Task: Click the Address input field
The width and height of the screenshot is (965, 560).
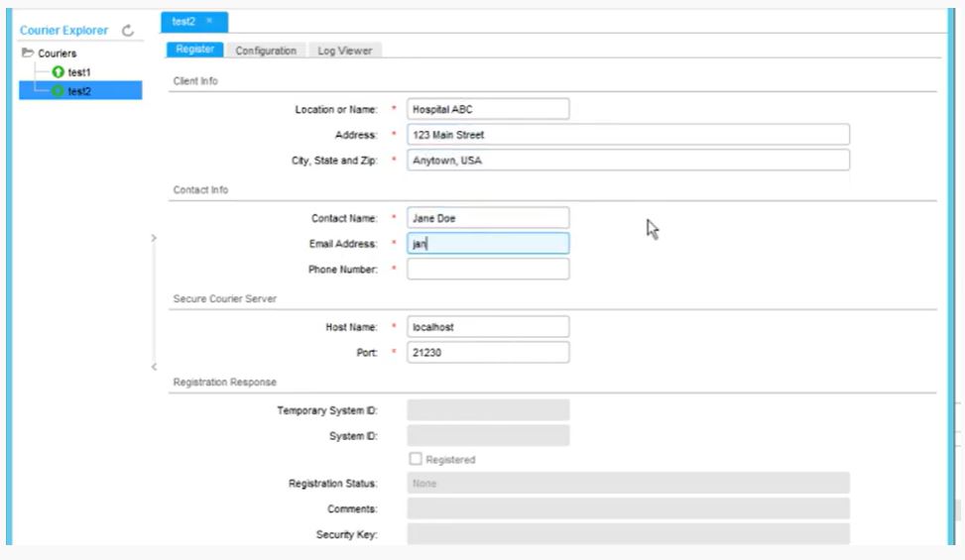Action: coord(629,135)
